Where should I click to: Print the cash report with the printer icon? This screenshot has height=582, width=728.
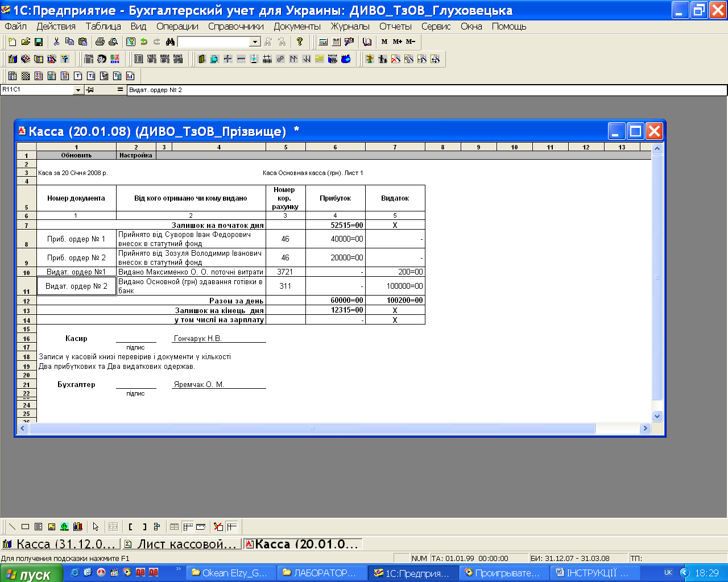pos(100,42)
